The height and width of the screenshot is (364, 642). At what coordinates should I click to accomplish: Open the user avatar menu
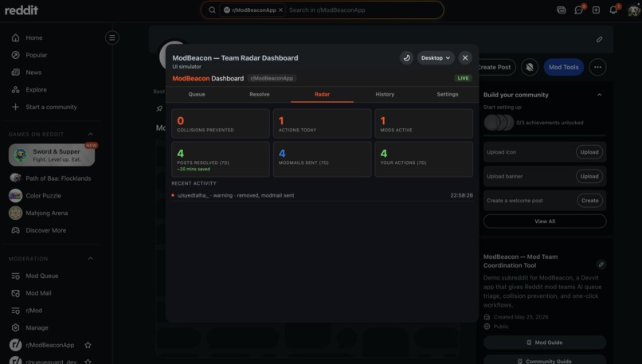pyautogui.click(x=633, y=10)
